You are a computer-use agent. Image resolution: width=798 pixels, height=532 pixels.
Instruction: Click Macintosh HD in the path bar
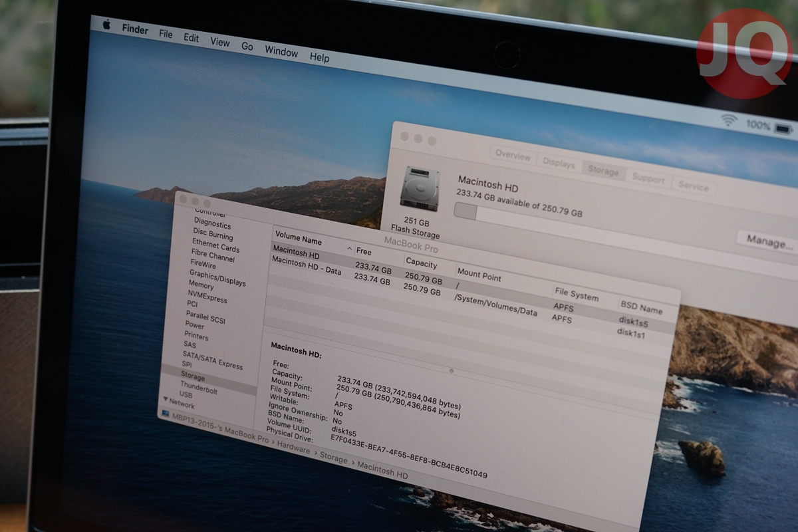[x=382, y=469]
